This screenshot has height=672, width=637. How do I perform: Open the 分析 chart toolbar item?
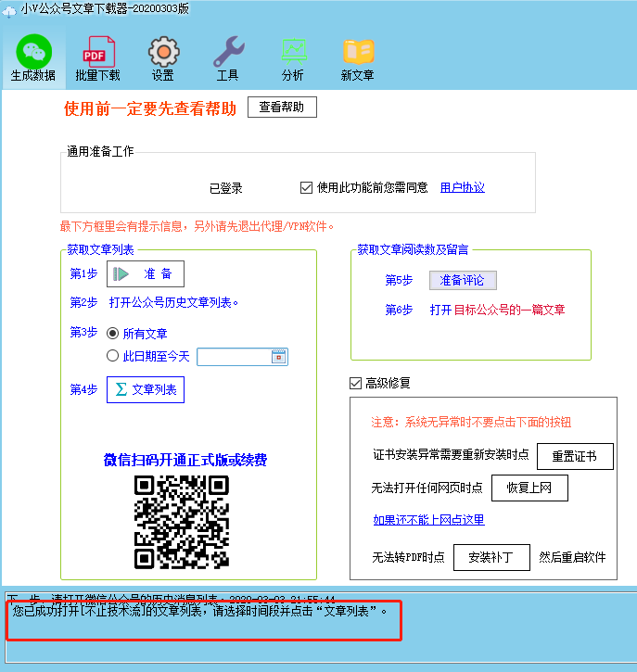coord(293,57)
